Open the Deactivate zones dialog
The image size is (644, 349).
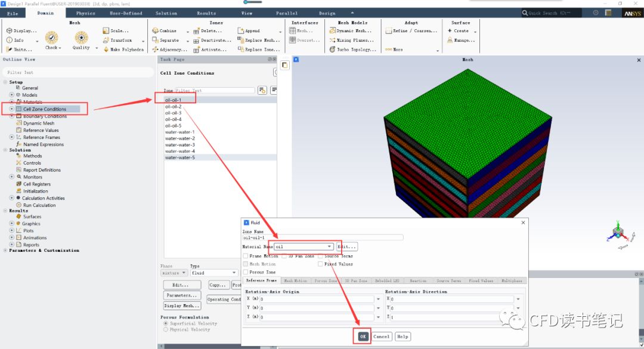pos(212,41)
